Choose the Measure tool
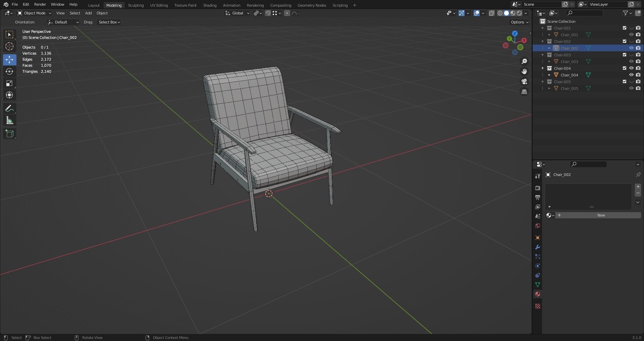This screenshot has height=341, width=644. pos(9,120)
